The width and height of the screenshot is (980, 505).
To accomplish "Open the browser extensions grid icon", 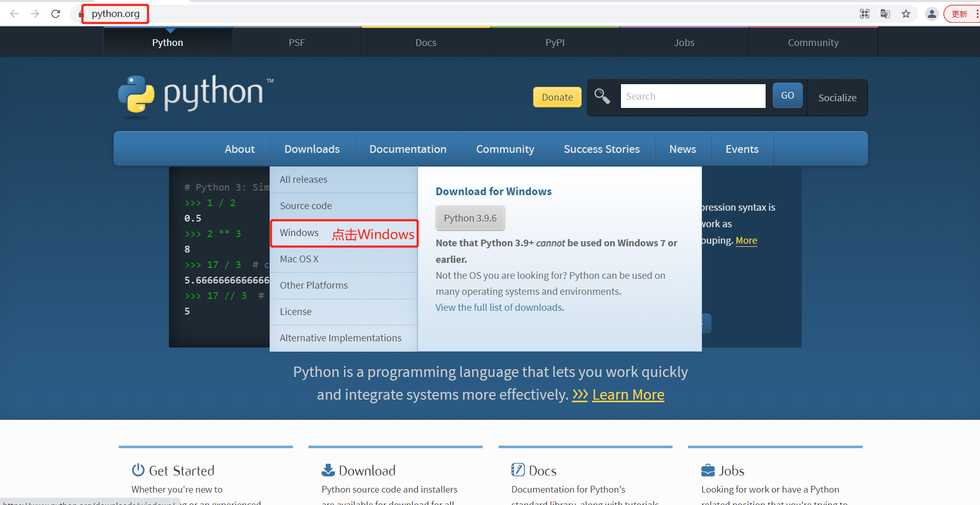I will tap(864, 14).
